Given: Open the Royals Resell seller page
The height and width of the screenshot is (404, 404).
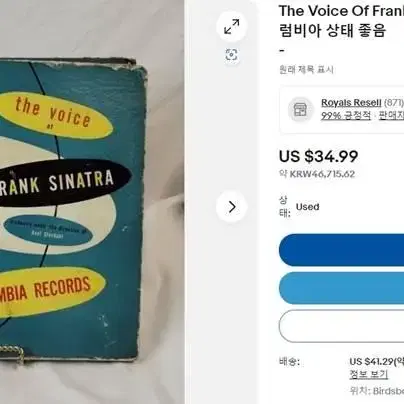Looking at the screenshot, I should (x=351, y=102).
